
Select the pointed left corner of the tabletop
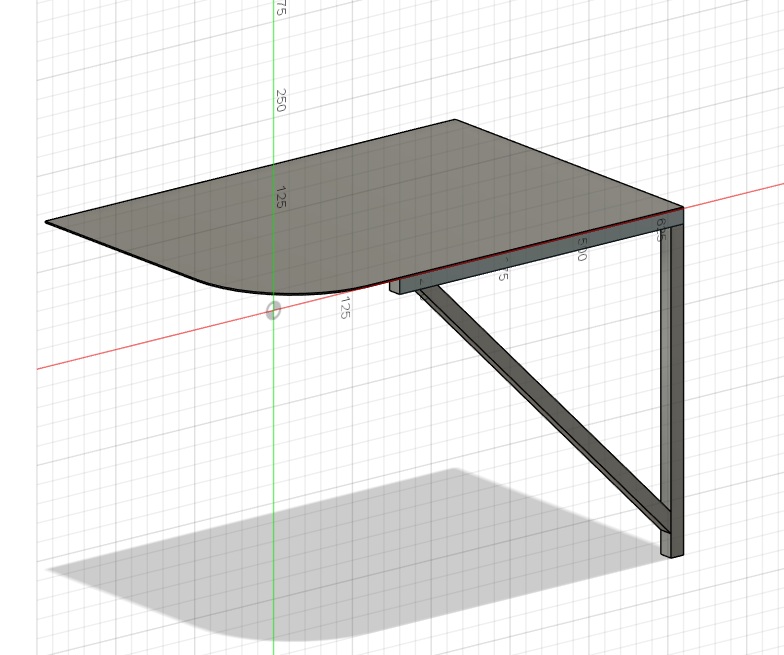coord(48,222)
